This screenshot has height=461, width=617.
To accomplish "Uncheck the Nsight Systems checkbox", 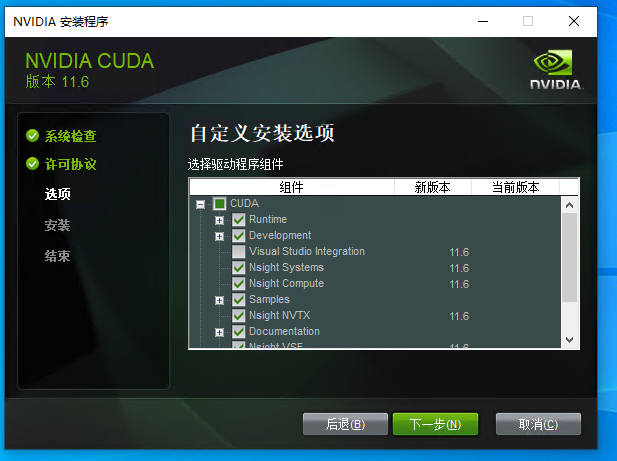I will 238,267.
